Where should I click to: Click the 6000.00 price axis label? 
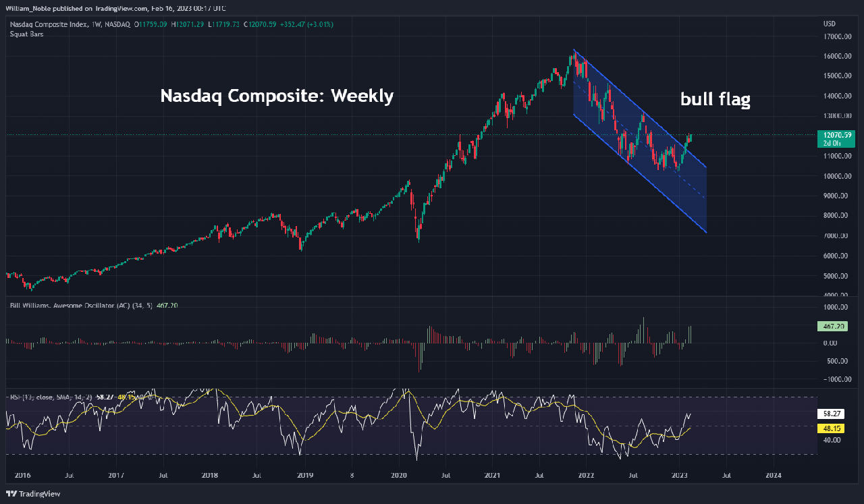point(836,256)
